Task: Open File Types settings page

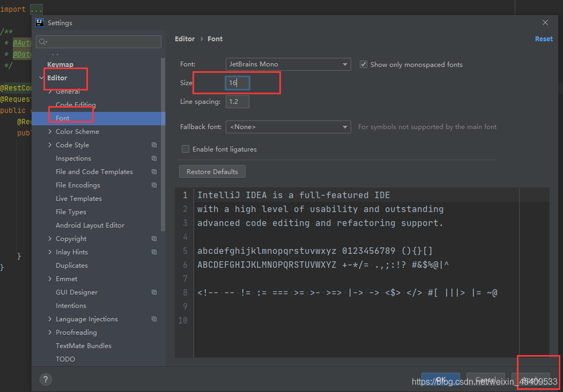Action: click(71, 212)
